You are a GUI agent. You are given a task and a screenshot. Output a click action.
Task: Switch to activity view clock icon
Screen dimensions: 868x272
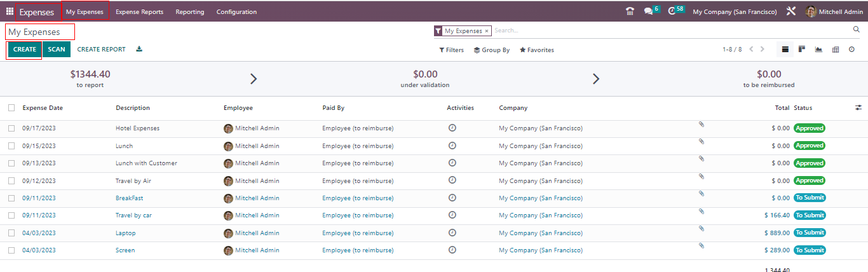click(x=851, y=50)
